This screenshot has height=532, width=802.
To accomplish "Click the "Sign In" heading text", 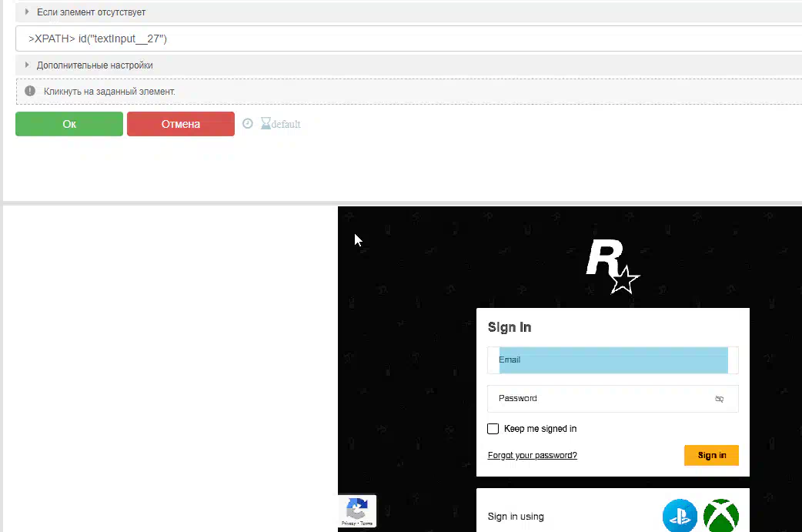I will tap(510, 327).
